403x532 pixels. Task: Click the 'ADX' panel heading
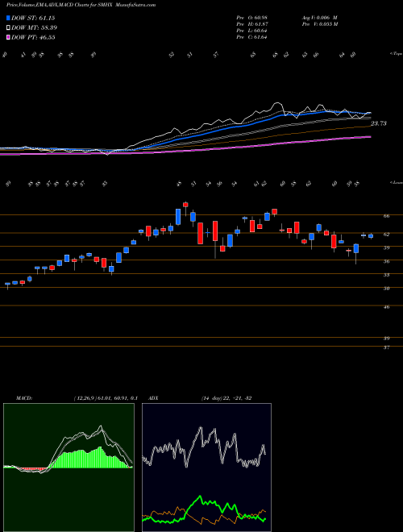(153, 398)
